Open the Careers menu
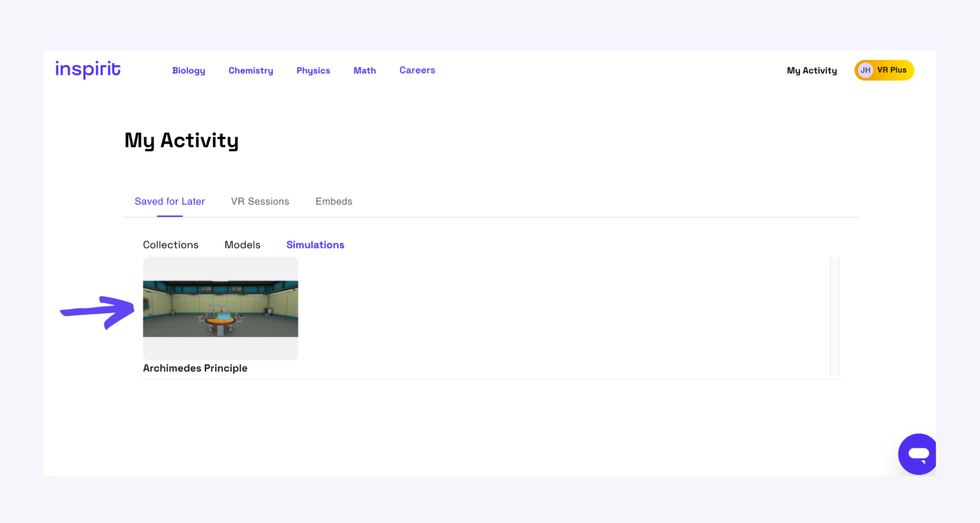Viewport: 980px width, 523px height. click(417, 70)
